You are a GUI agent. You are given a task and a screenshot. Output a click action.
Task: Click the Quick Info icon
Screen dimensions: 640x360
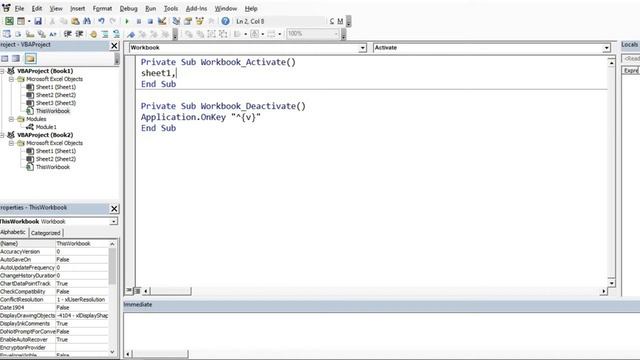pos(30,34)
